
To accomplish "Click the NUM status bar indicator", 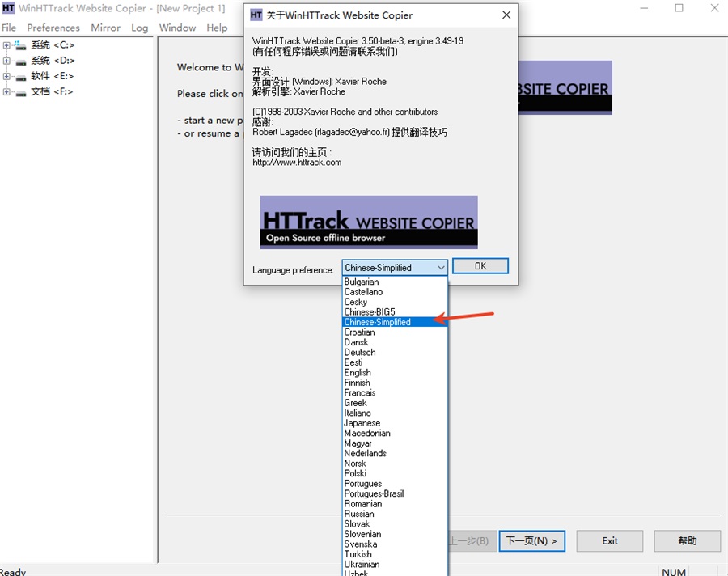I will coord(674,572).
